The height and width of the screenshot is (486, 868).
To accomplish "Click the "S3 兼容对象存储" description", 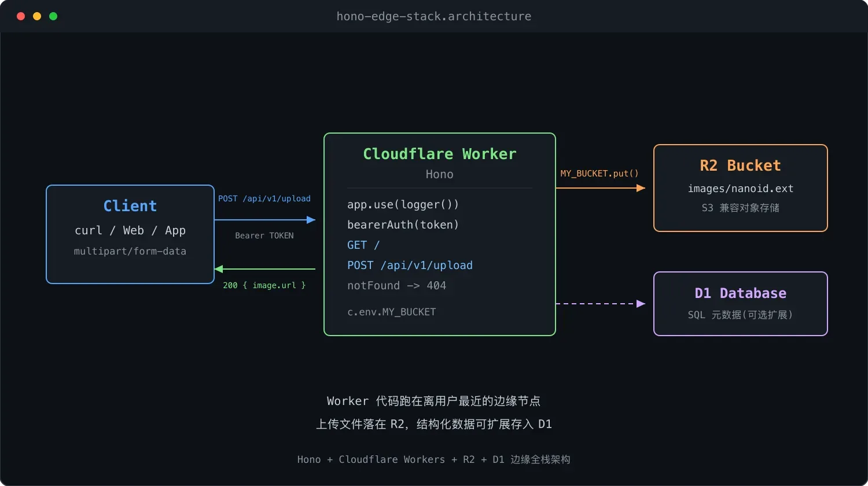I will pyautogui.click(x=741, y=208).
